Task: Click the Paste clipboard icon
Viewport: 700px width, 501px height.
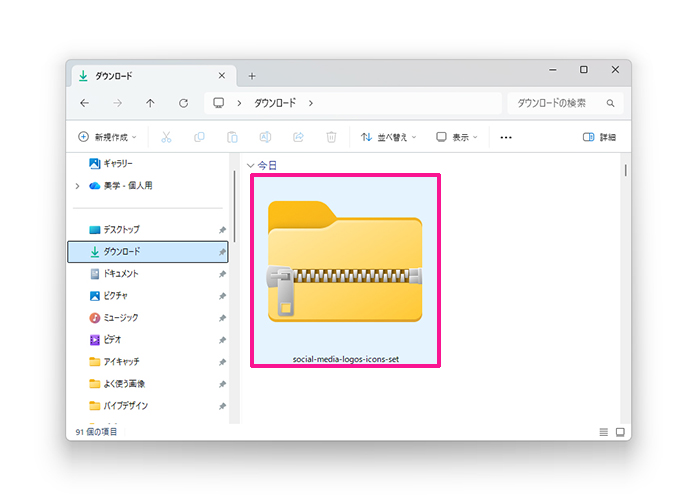Action: point(232,137)
